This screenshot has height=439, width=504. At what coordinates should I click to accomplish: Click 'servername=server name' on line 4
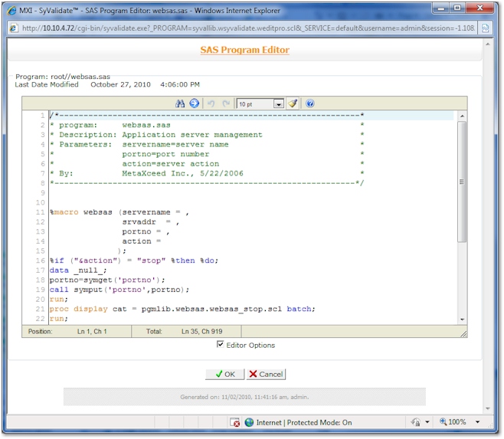pos(175,144)
